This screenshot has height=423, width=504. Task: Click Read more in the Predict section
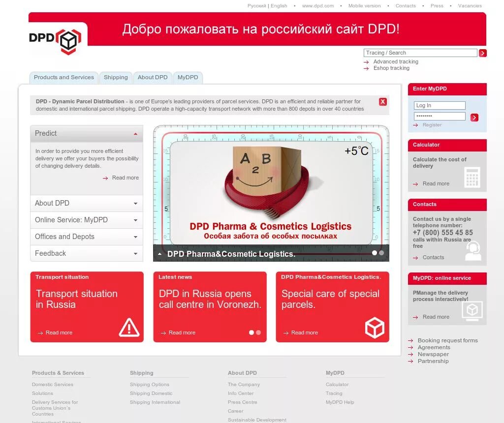tap(126, 178)
